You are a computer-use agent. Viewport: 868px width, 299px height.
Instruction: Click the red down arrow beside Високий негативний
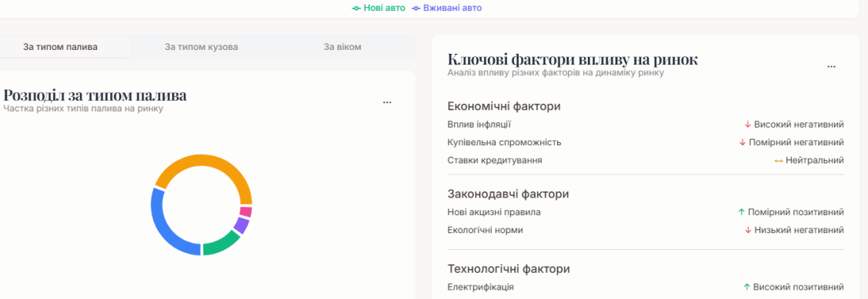tap(748, 125)
